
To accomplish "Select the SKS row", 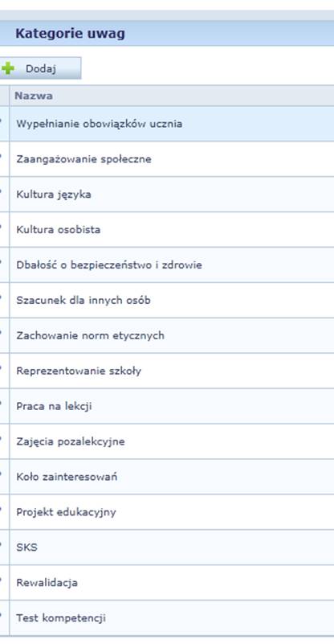I will click(x=172, y=548).
